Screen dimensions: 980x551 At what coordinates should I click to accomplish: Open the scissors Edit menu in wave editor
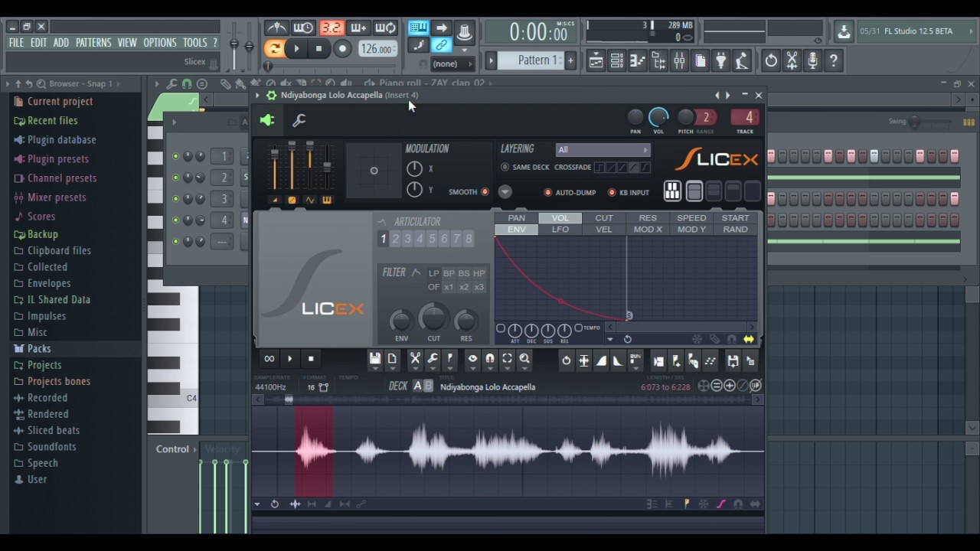[415, 360]
